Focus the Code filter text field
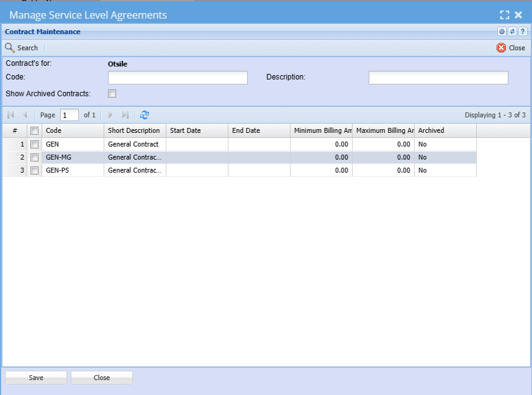The height and width of the screenshot is (395, 532). pos(178,78)
